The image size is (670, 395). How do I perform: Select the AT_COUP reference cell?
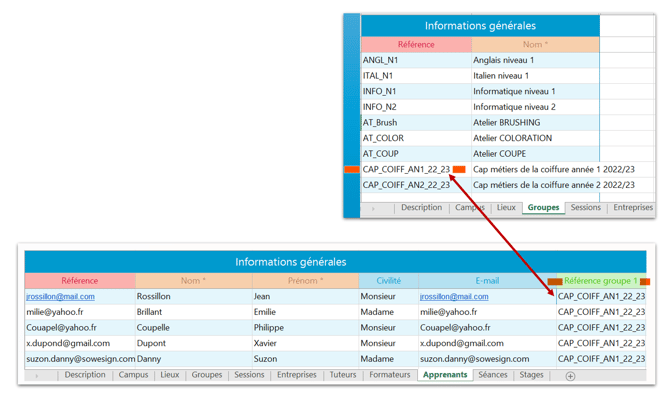click(416, 154)
